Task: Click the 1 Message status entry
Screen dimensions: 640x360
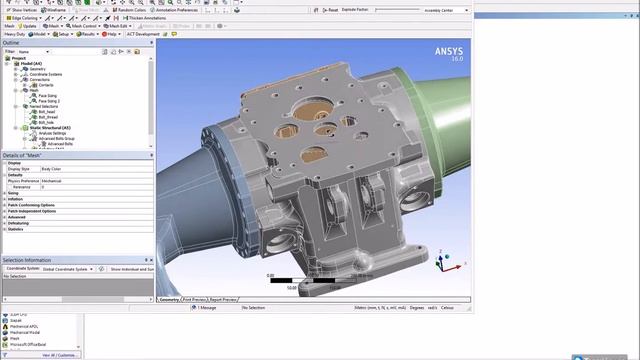Action: (x=204, y=308)
